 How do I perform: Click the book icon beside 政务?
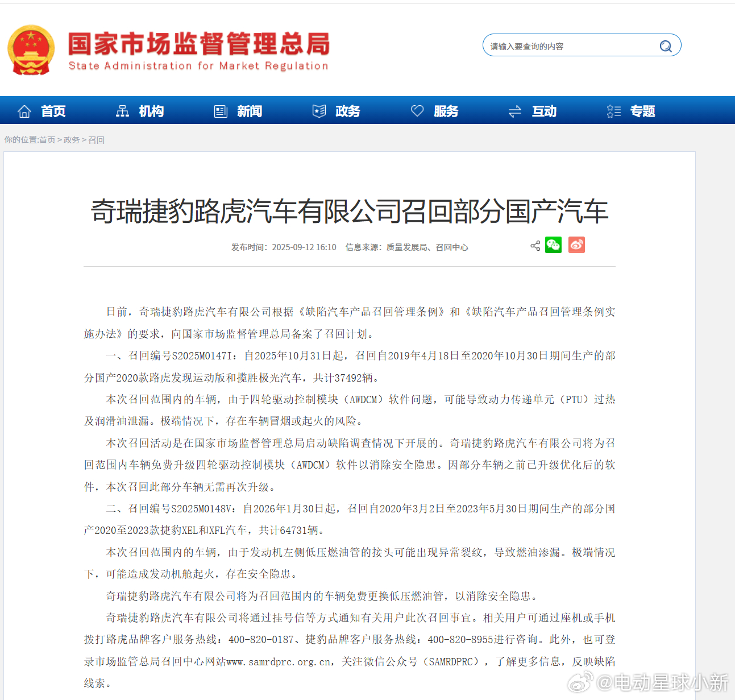pos(319,111)
